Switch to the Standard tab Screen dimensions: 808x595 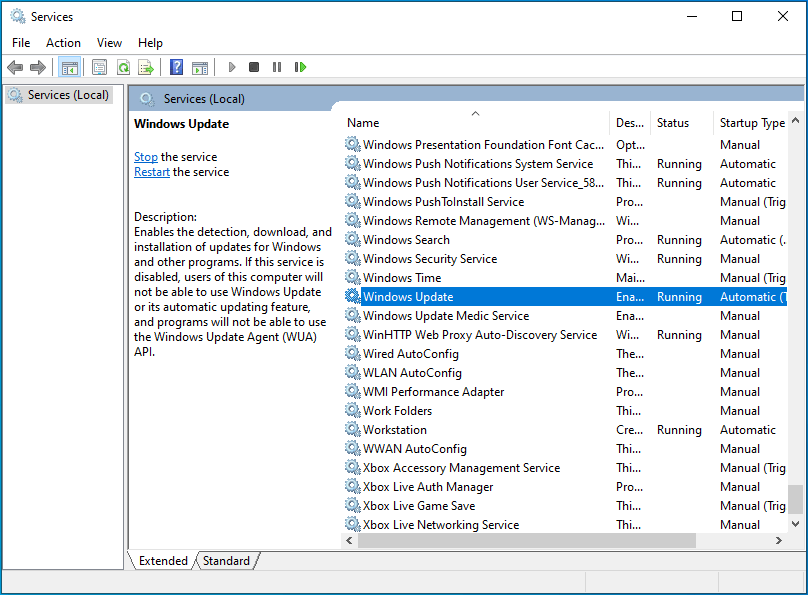tap(227, 561)
